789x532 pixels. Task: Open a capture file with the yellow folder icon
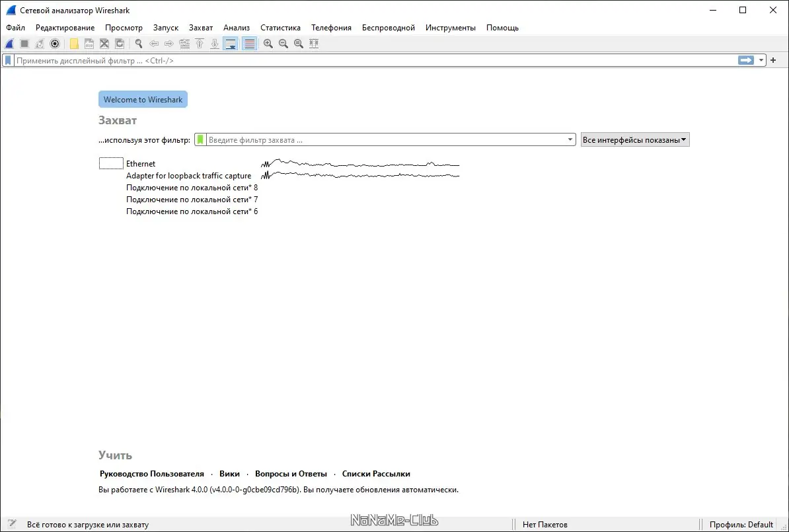click(74, 44)
